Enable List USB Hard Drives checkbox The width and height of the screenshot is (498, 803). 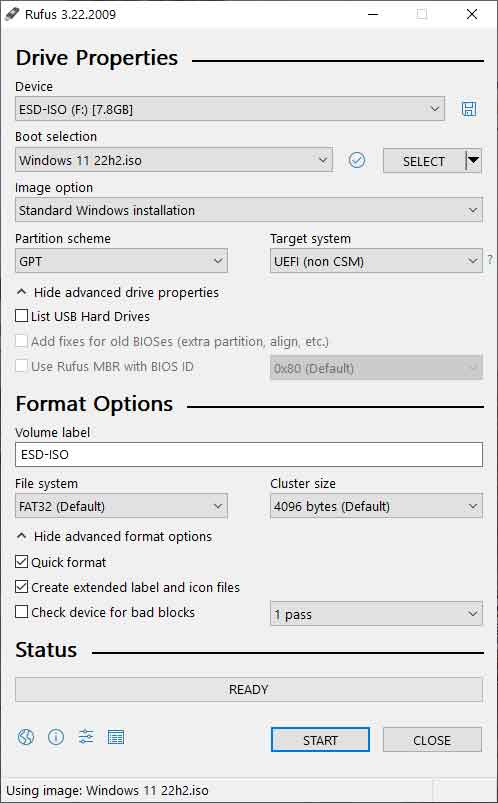(22, 316)
